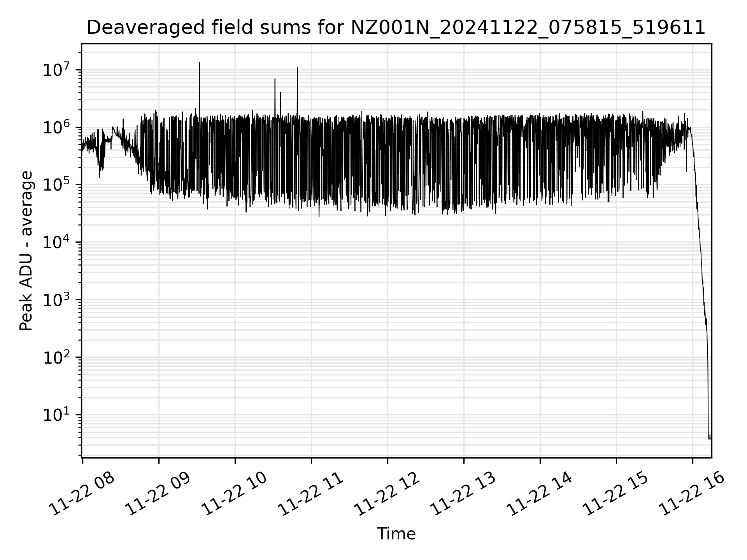Click the '11-22 12' x-axis tick label
This screenshot has width=747, height=560.
[x=388, y=494]
